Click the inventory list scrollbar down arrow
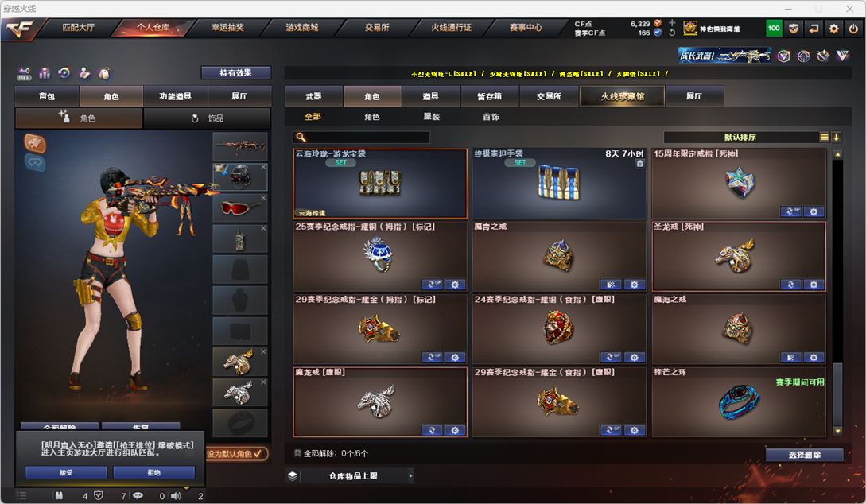Viewport: 866px width, 504px height. (x=838, y=431)
